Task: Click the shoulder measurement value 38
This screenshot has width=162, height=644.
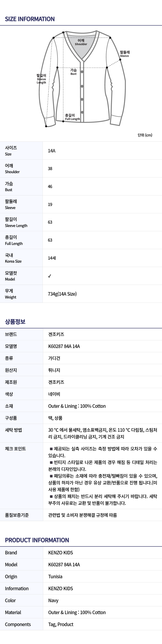Action: [50, 169]
